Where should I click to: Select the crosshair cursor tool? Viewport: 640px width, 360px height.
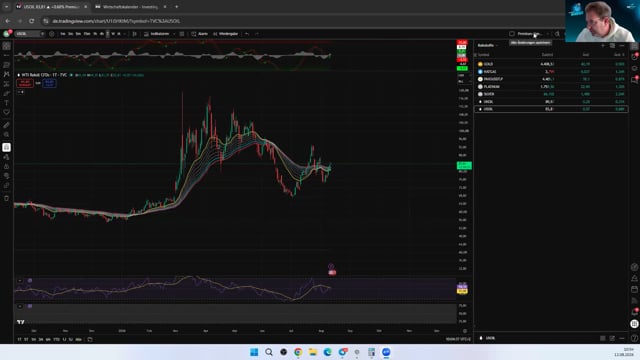7,46
